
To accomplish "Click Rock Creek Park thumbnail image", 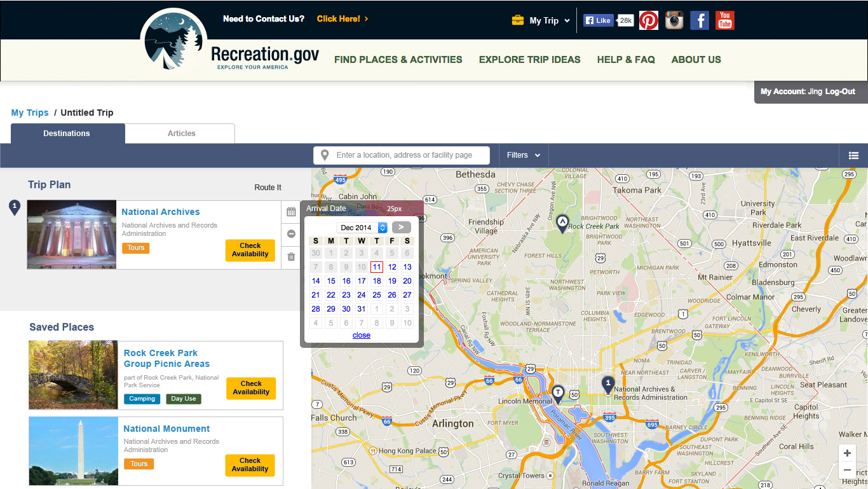I will point(73,375).
